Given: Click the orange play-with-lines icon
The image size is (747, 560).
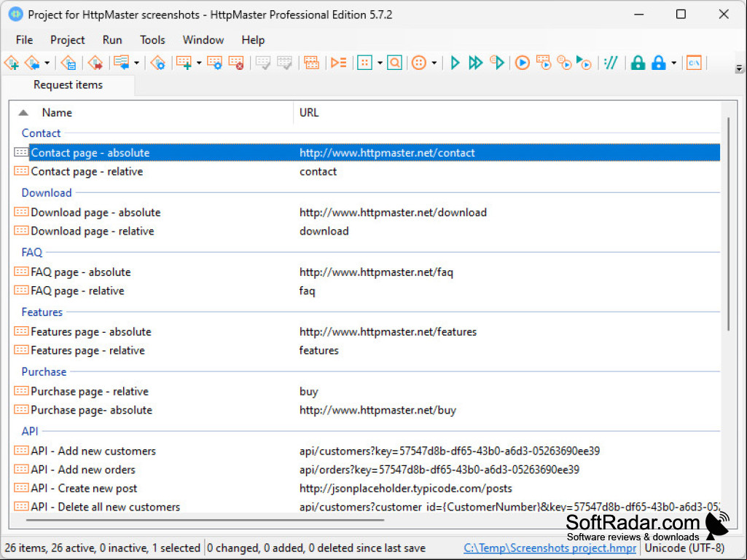Looking at the screenshot, I should coord(339,63).
